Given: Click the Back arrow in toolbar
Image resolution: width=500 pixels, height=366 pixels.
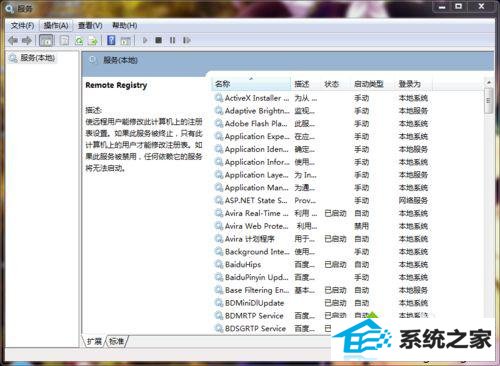Looking at the screenshot, I should coord(13,41).
